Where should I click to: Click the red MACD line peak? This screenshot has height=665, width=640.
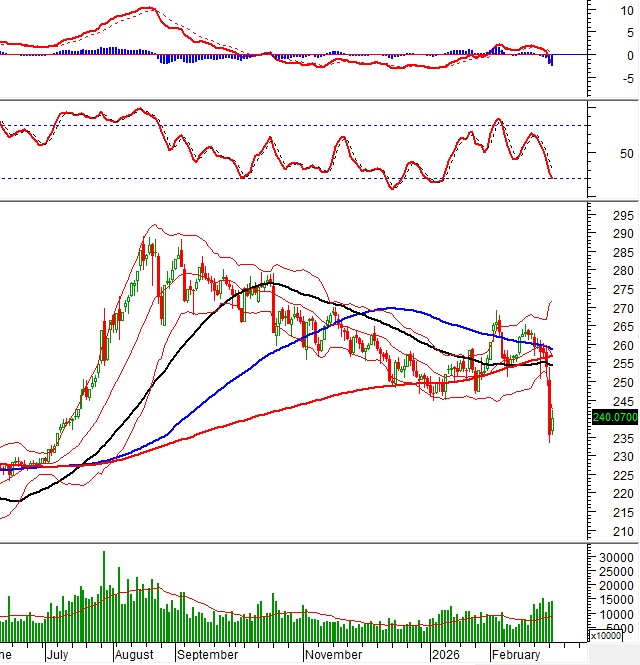point(147,10)
